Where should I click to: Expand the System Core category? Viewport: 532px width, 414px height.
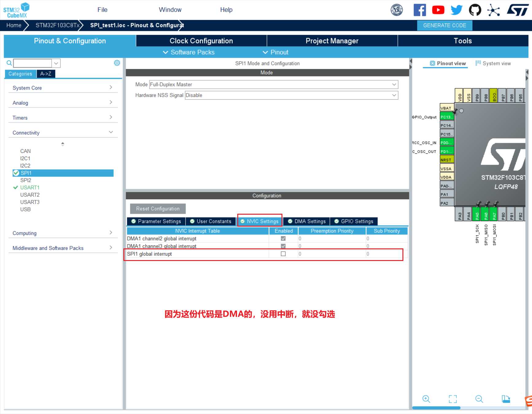pos(63,88)
